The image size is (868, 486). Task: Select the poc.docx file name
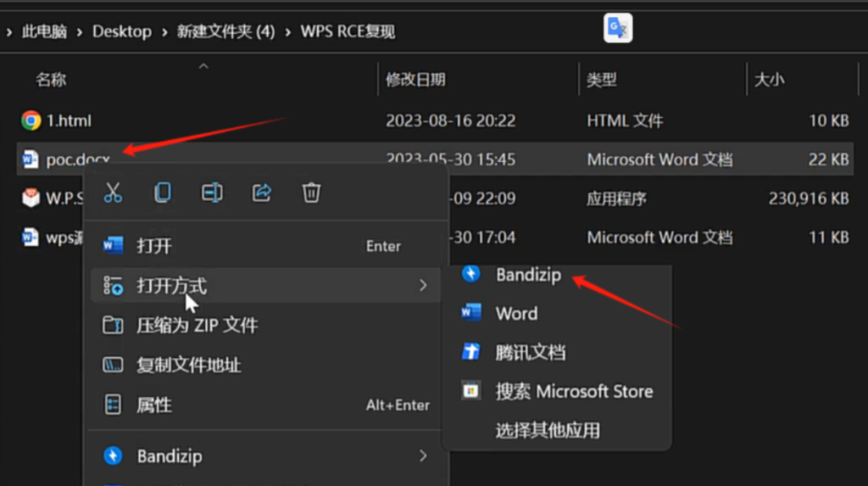click(x=78, y=159)
